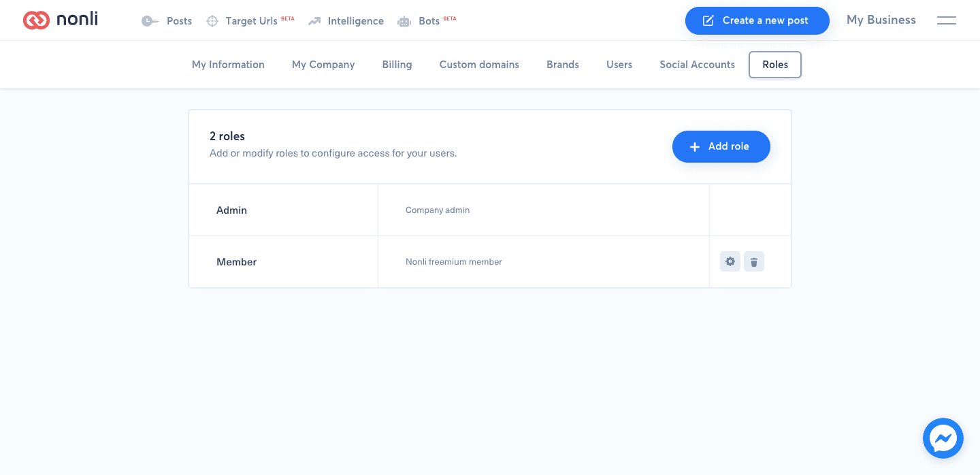Select the Users tab

619,65
